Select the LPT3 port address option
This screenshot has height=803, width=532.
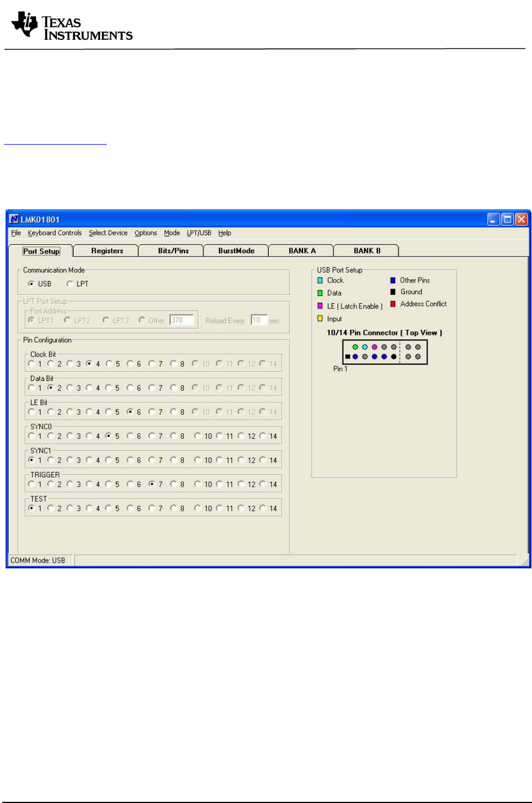pyautogui.click(x=106, y=320)
